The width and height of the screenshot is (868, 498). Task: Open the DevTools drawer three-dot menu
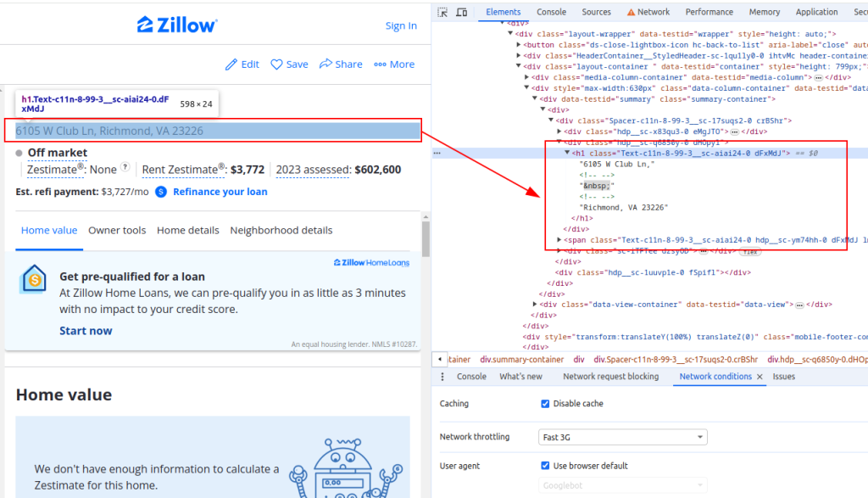click(x=442, y=377)
